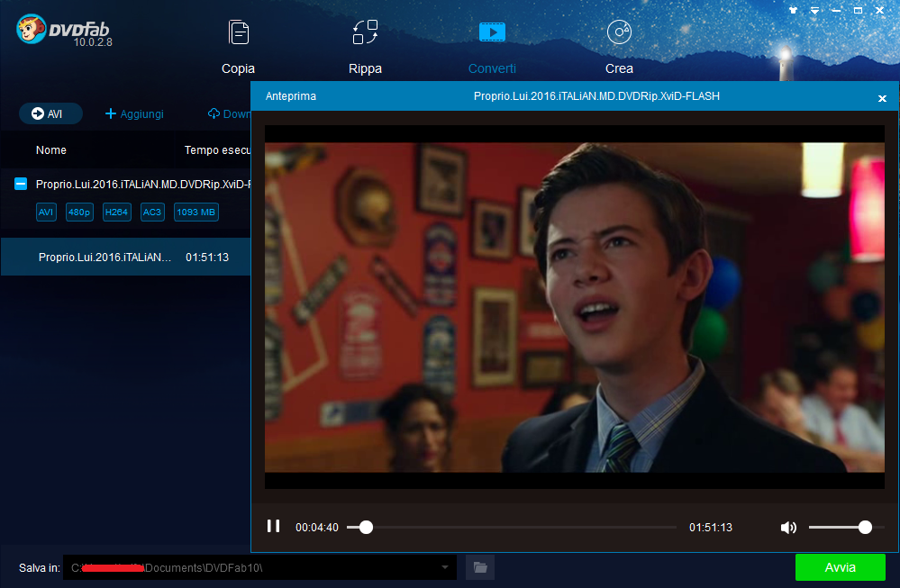Click the playback seek slider handle
900x588 pixels.
click(x=366, y=527)
